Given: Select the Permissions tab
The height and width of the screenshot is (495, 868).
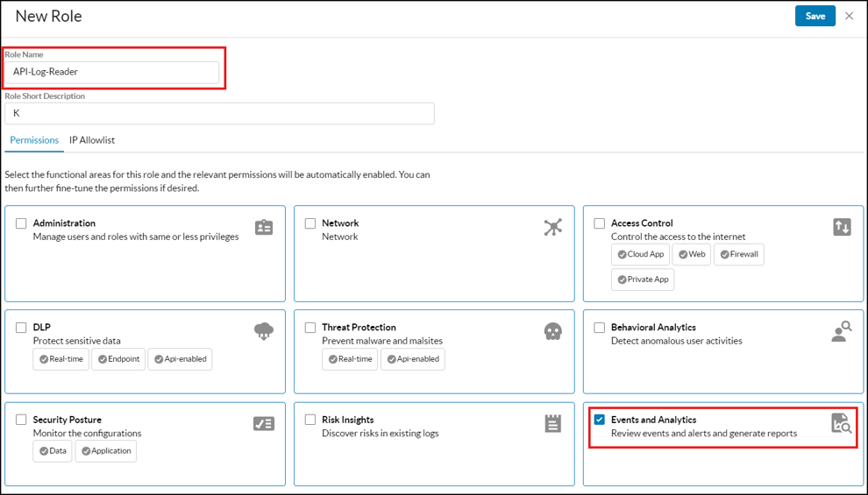Looking at the screenshot, I should pos(34,140).
